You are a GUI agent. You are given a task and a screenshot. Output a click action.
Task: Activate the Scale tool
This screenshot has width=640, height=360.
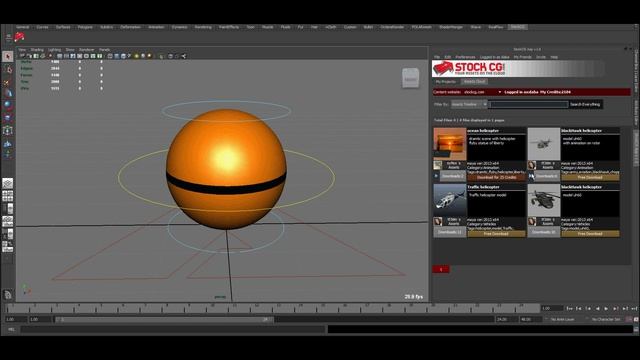8,118
